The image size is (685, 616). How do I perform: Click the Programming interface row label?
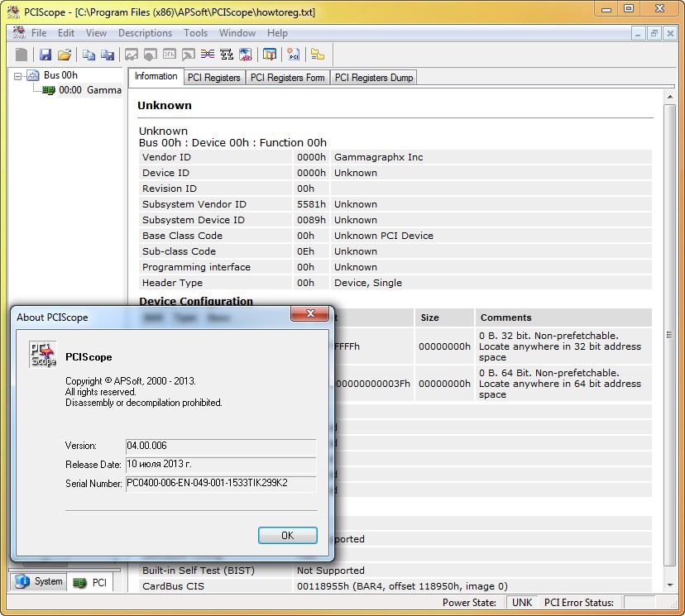[196, 267]
